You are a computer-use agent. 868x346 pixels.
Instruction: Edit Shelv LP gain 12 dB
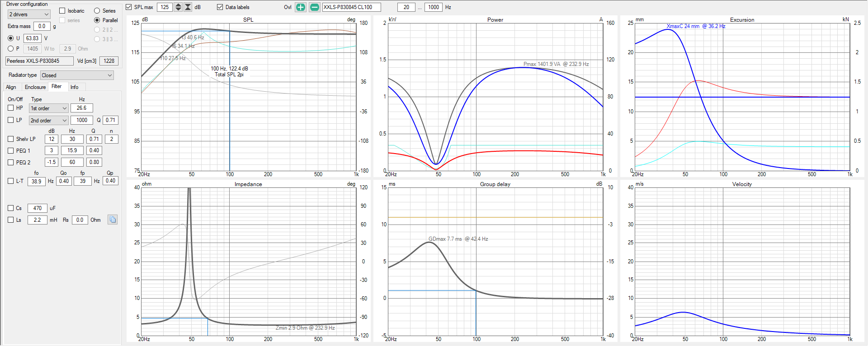[x=52, y=139]
